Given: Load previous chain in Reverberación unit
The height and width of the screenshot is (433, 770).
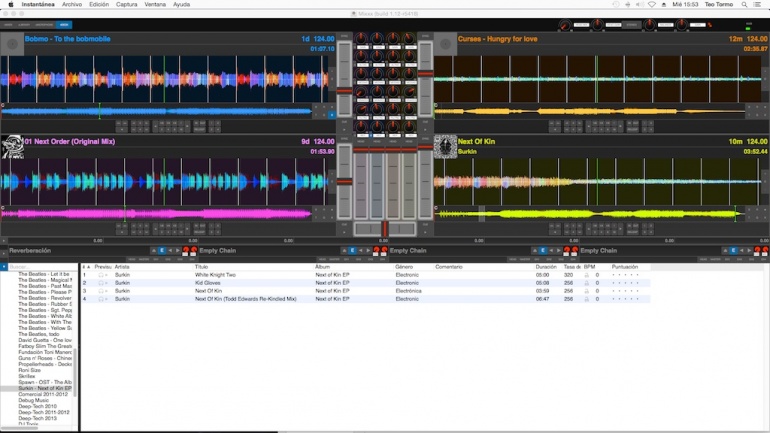Looking at the screenshot, I should 170,250.
